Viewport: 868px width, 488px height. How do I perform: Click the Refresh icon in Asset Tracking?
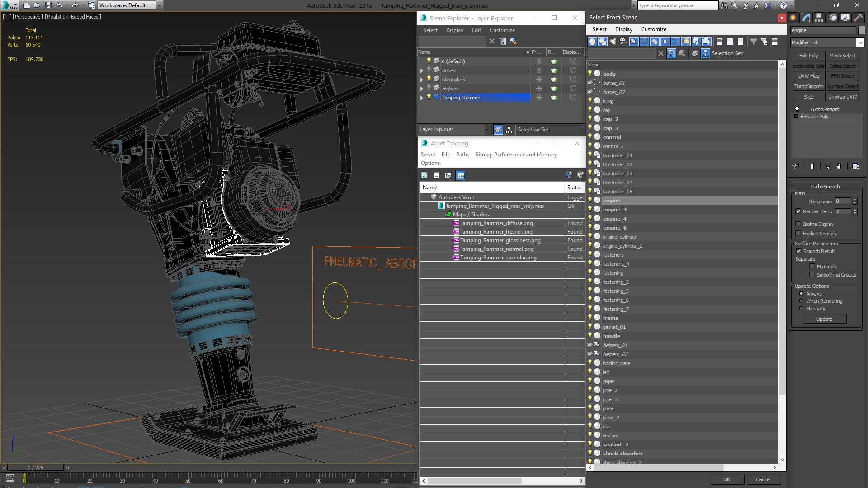point(424,175)
